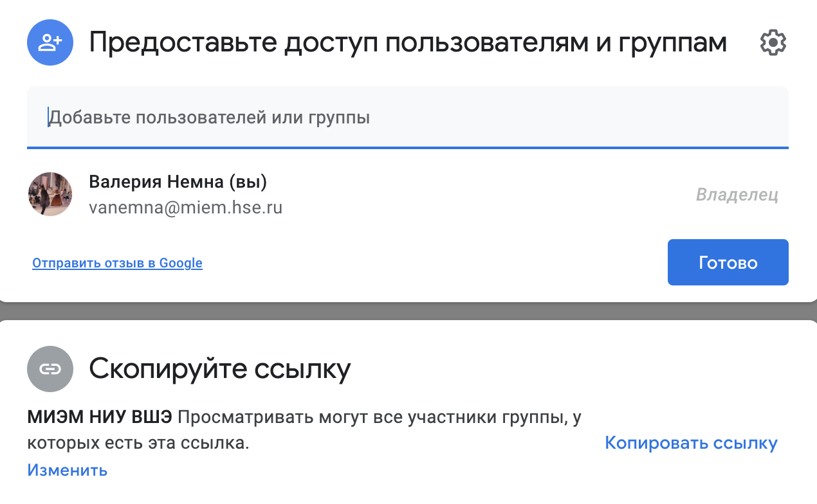Click the 'Предоставьте доступ пользователям и группам' heading
The height and width of the screenshot is (504, 817).
point(408,43)
